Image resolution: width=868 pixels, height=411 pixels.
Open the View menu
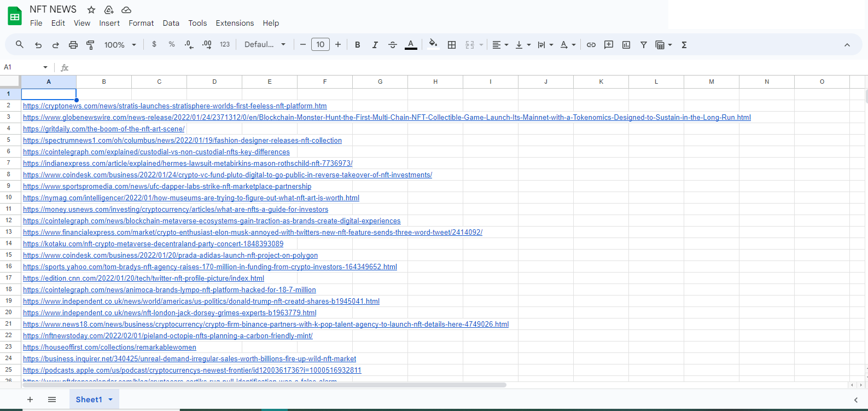click(x=82, y=23)
